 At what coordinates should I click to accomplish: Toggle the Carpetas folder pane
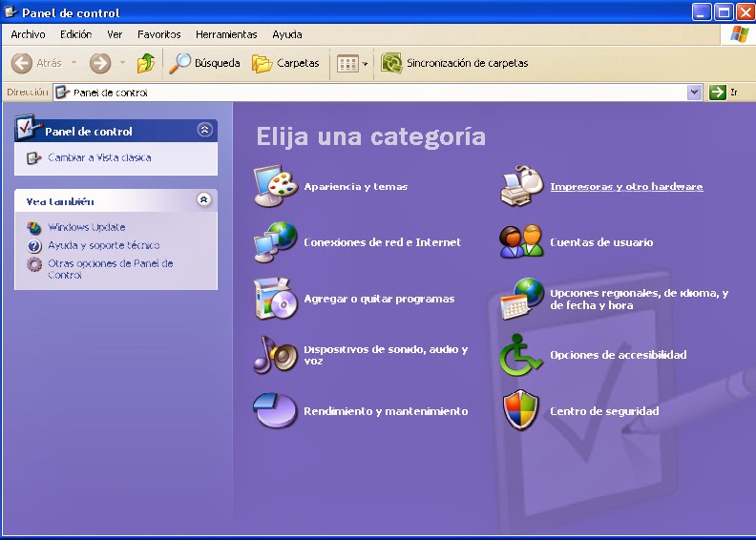tap(285, 63)
